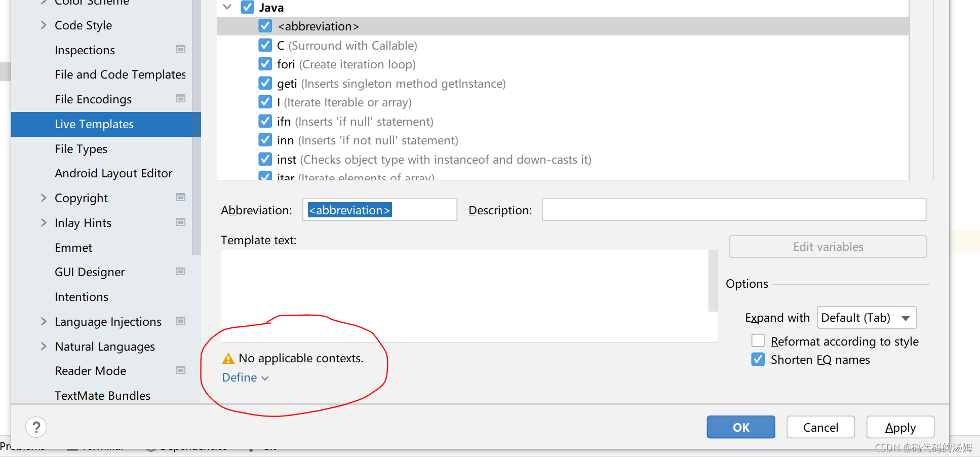The height and width of the screenshot is (457, 980).
Task: Click the project-level icon beside Inspections
Action: pyautogui.click(x=181, y=49)
